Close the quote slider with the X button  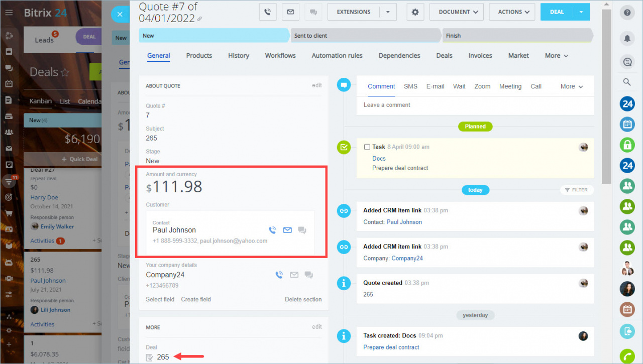tap(120, 15)
